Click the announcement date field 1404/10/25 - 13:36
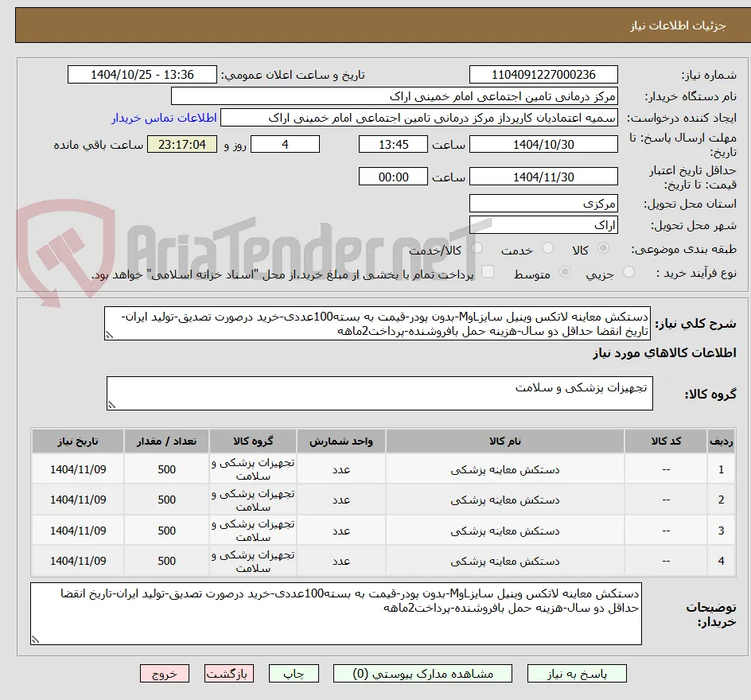The height and width of the screenshot is (700, 751). click(142, 75)
